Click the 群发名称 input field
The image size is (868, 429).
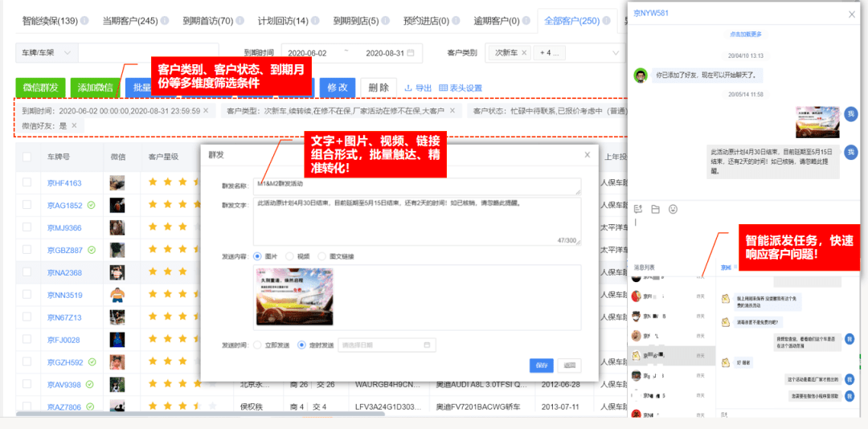417,186
